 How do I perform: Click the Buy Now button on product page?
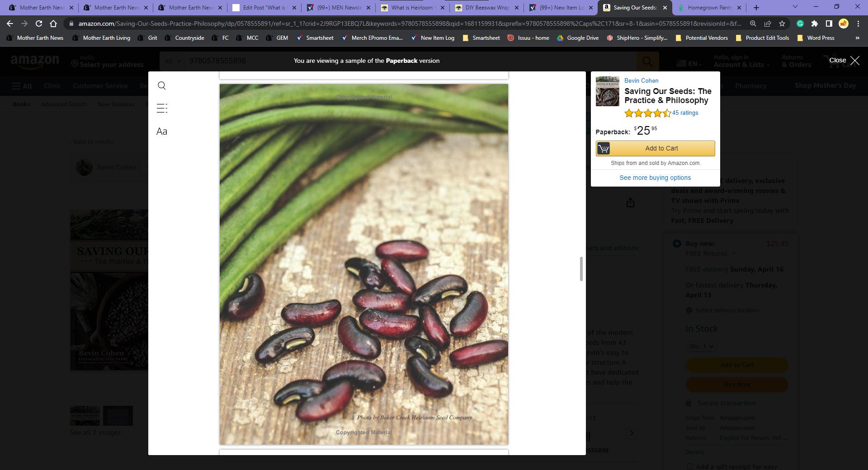(x=737, y=385)
